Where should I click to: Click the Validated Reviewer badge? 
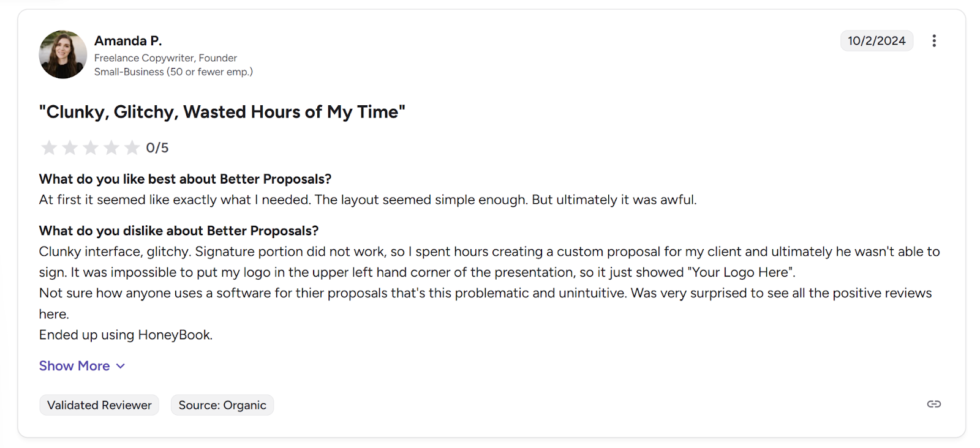[x=99, y=405]
